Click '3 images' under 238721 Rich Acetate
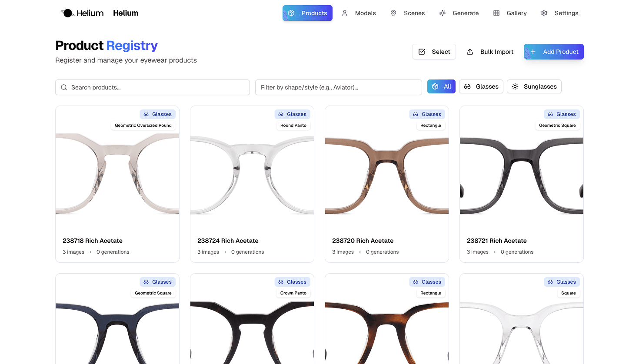 tap(478, 252)
